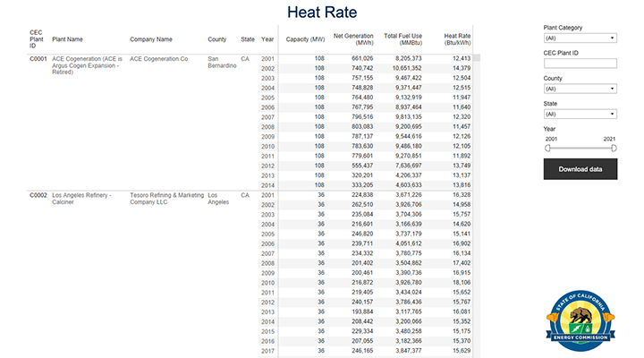Click the Year column header in table
This screenshot has width=644, height=358.
click(267, 39)
